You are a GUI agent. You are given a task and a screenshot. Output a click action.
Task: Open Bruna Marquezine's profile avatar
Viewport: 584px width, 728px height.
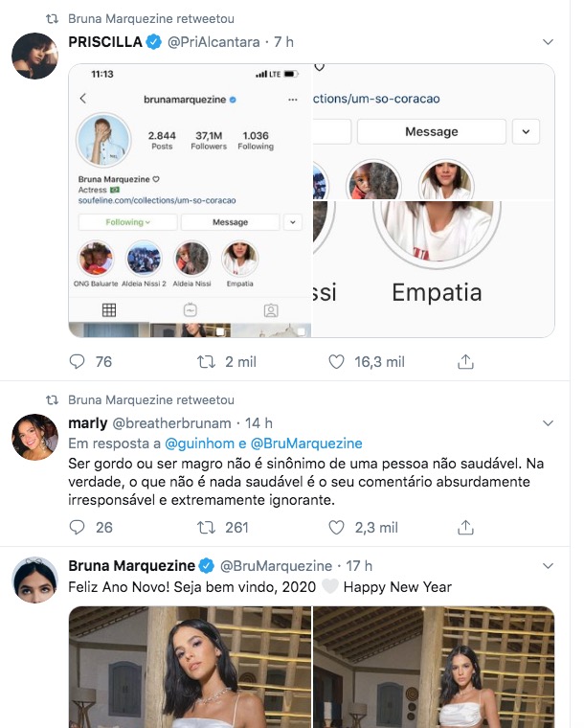tap(34, 579)
